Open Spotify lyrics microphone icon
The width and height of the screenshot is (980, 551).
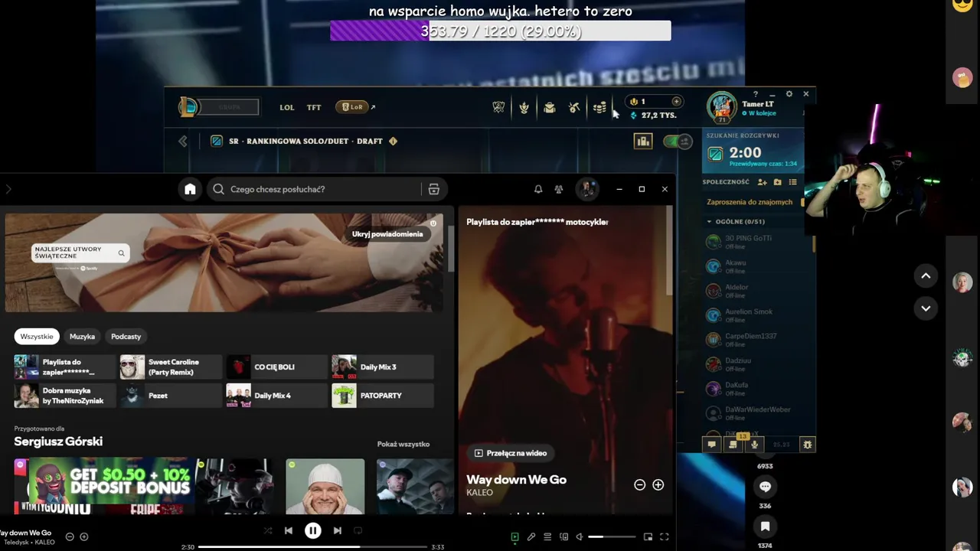(x=531, y=537)
